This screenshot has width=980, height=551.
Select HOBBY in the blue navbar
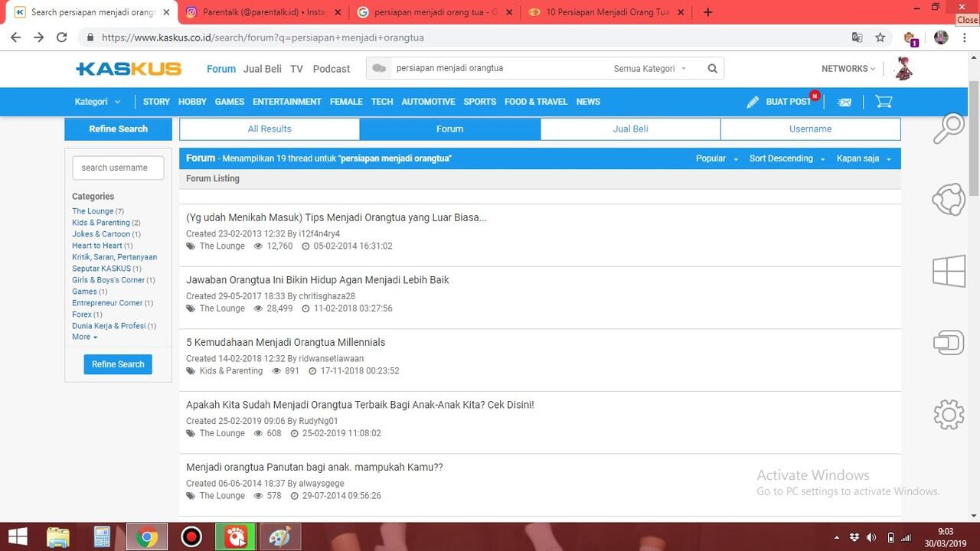click(x=192, y=102)
